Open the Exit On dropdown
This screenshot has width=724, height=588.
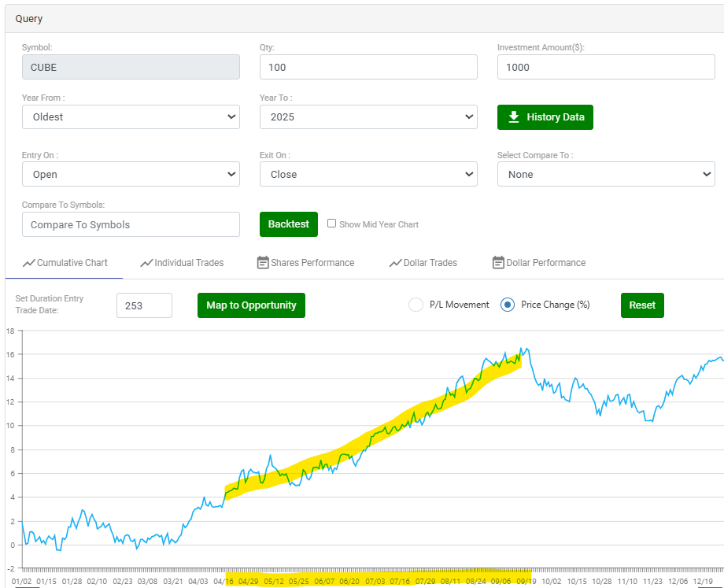pyautogui.click(x=368, y=174)
